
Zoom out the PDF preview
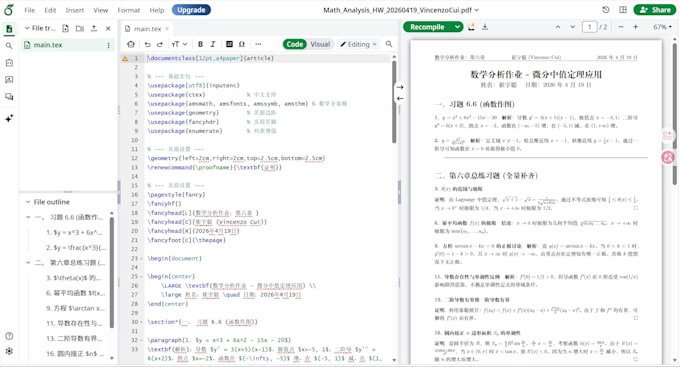point(621,27)
